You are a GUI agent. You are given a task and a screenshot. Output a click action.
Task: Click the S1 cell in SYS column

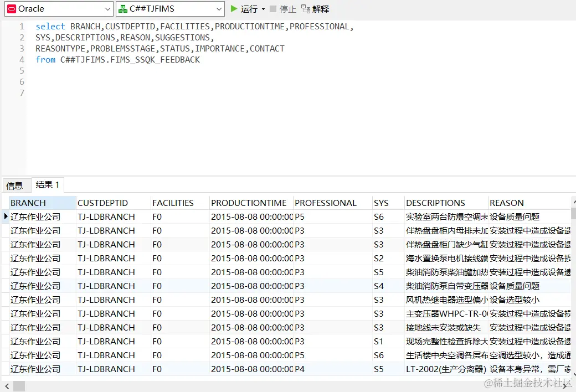[388, 341]
